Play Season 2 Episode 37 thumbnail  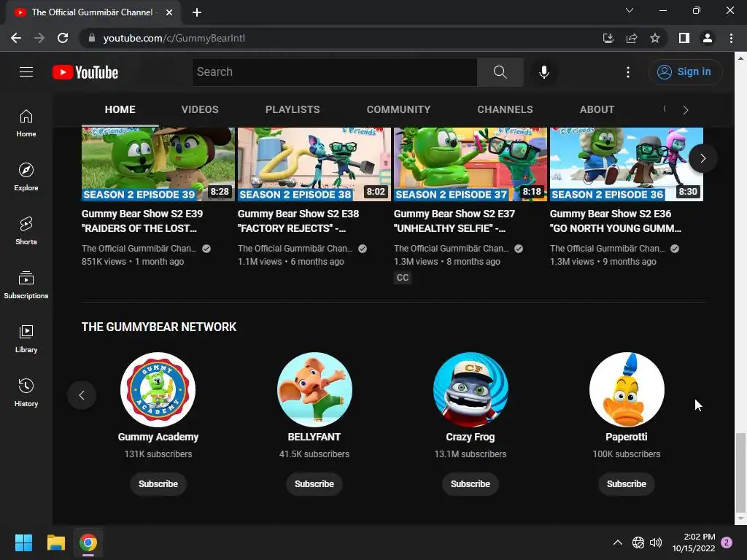(x=471, y=164)
